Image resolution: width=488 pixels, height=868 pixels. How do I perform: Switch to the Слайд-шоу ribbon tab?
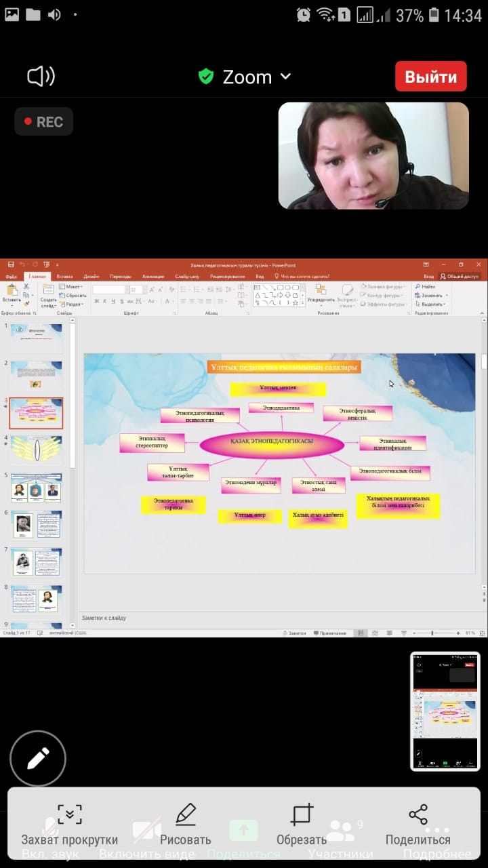[187, 277]
